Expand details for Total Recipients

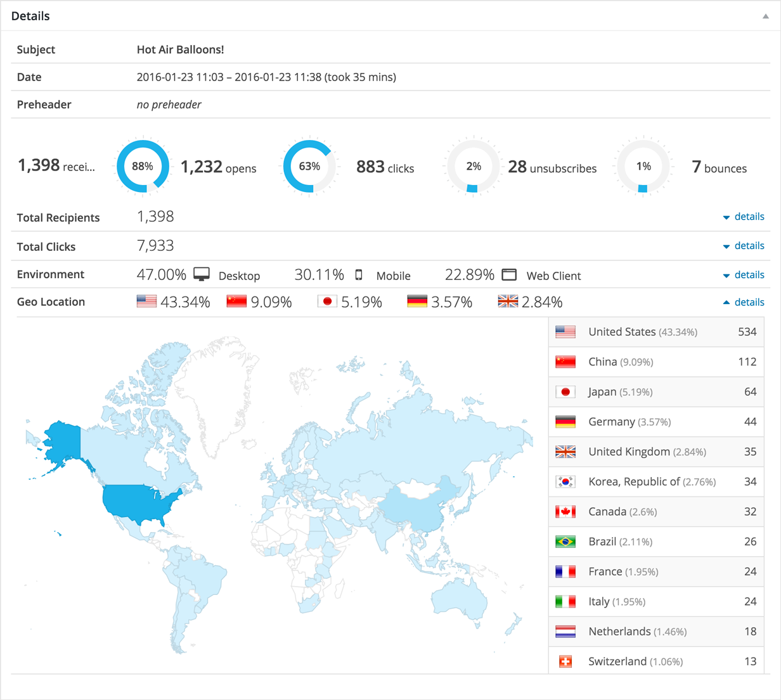click(744, 217)
